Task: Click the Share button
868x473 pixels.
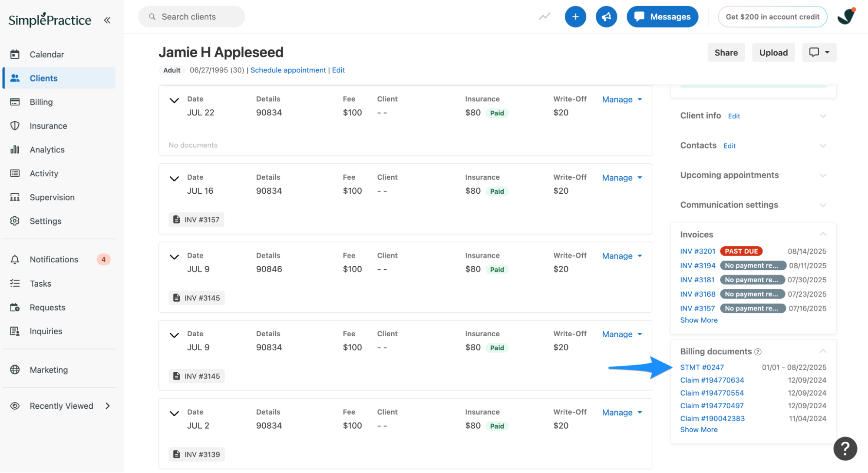Action: tap(726, 53)
